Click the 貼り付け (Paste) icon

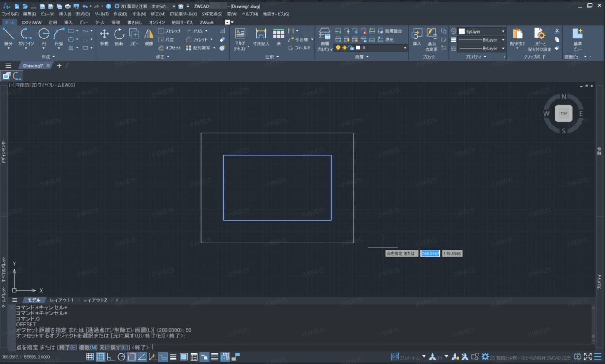(x=517, y=38)
